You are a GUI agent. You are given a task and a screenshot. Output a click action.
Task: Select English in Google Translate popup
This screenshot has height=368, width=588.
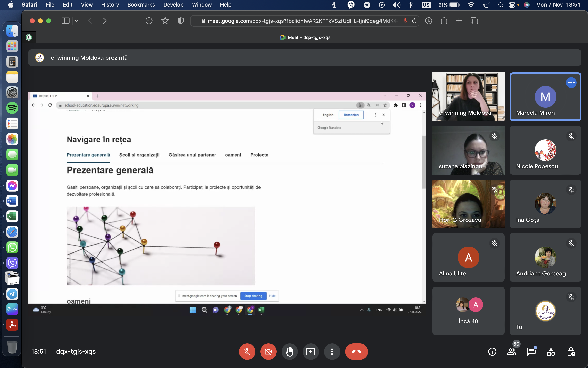pos(328,115)
